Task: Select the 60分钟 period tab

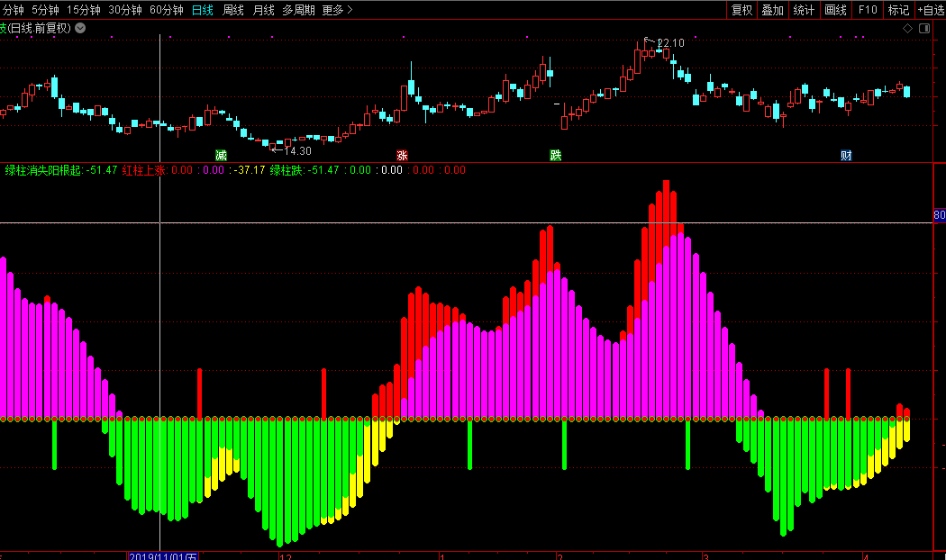Action: (166, 10)
